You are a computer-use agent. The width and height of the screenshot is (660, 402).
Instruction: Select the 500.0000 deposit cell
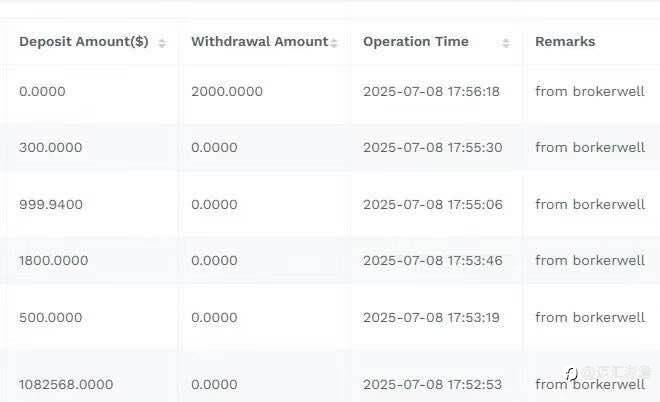click(x=50, y=318)
